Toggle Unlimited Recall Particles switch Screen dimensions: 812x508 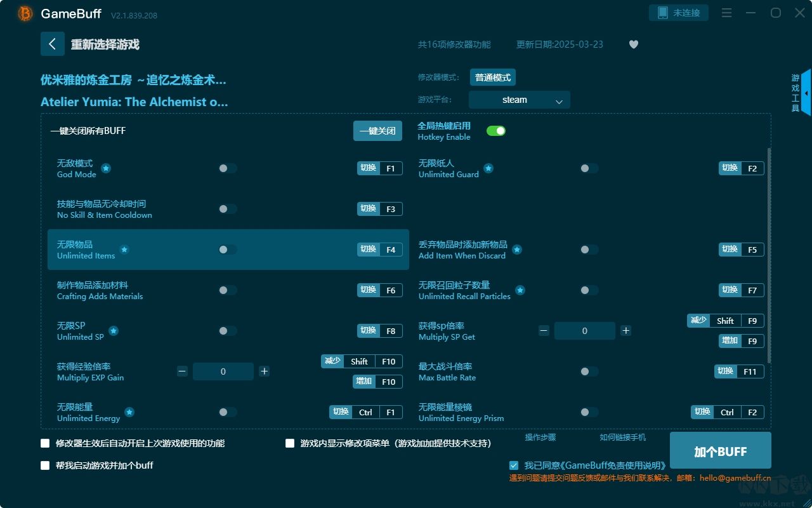coord(589,290)
